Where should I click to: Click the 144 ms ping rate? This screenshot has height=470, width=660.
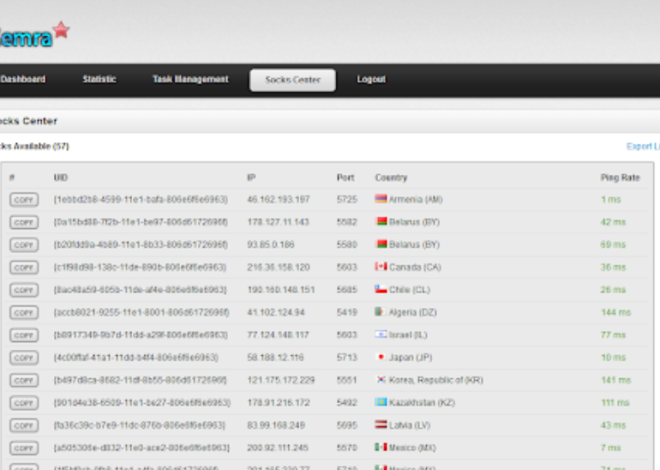point(616,313)
